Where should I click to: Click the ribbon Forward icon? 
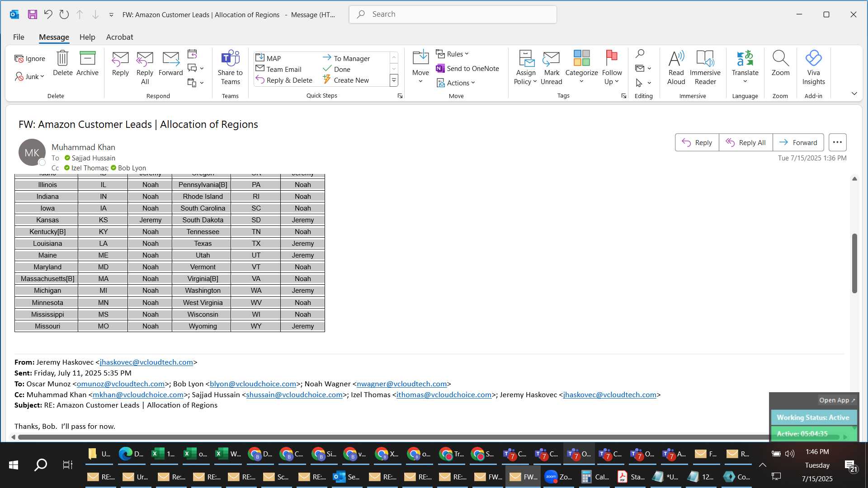(x=170, y=63)
